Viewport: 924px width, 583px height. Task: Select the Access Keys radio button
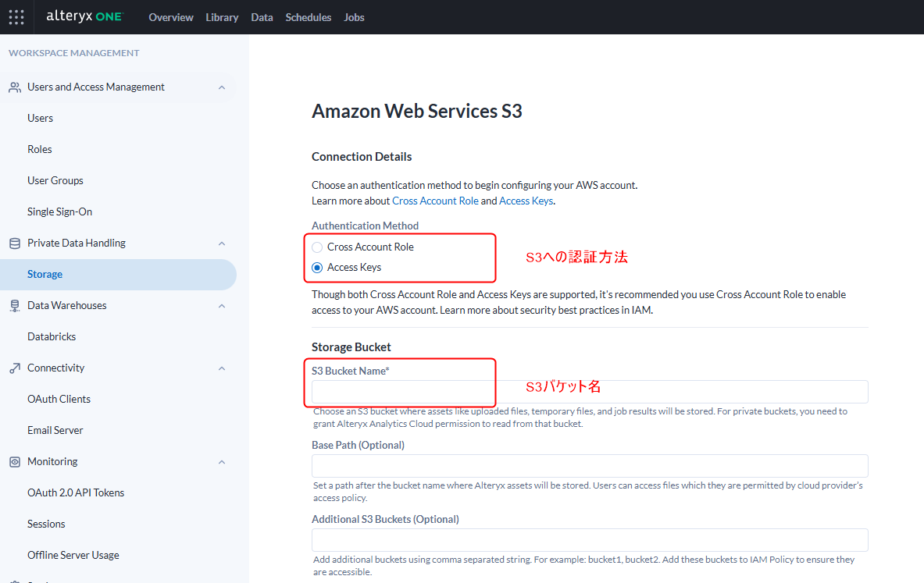317,268
